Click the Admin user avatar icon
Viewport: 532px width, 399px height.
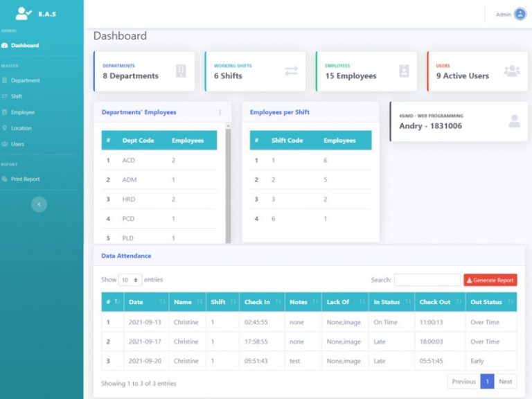coord(520,14)
